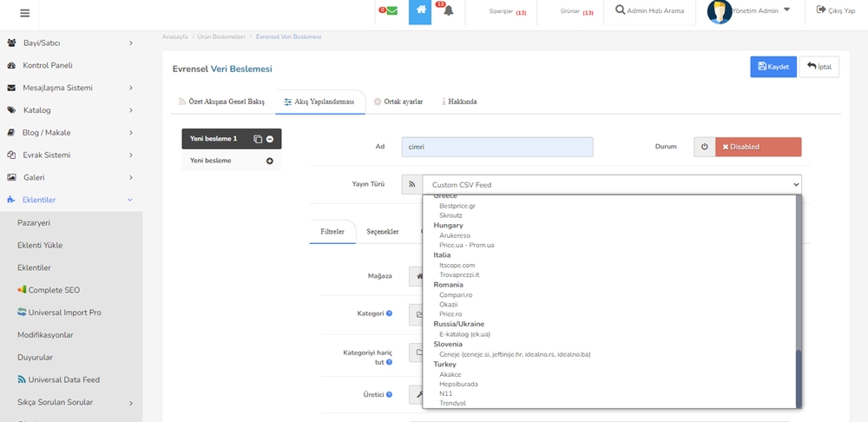Image resolution: width=868 pixels, height=422 pixels.
Task: Click the Complete SEO icon
Action: tap(23, 290)
